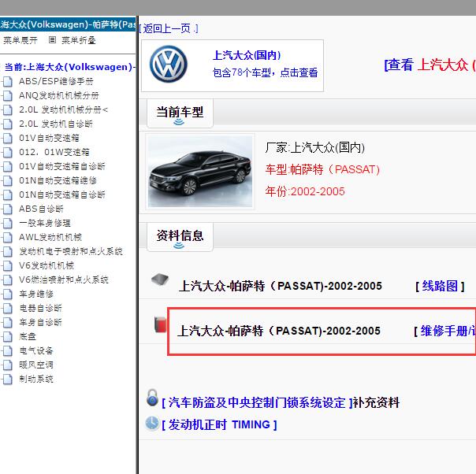The width and height of the screenshot is (476, 474).
Task: Click the red book icon beside 维修手册 row
Action: click(160, 324)
